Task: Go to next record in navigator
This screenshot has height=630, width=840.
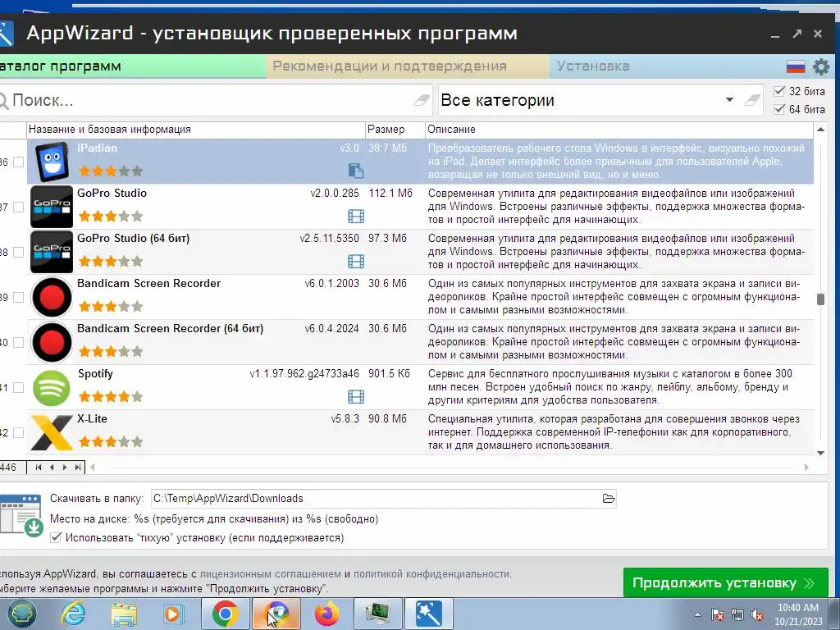Action: (65, 467)
